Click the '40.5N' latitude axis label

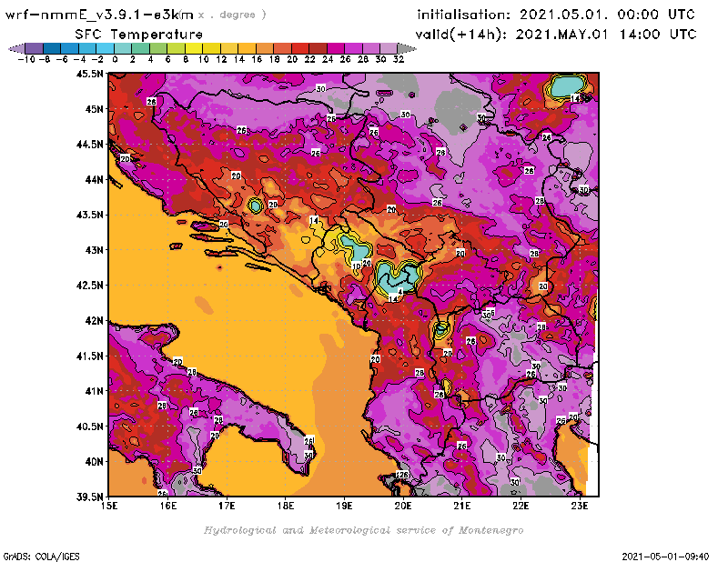89,427
